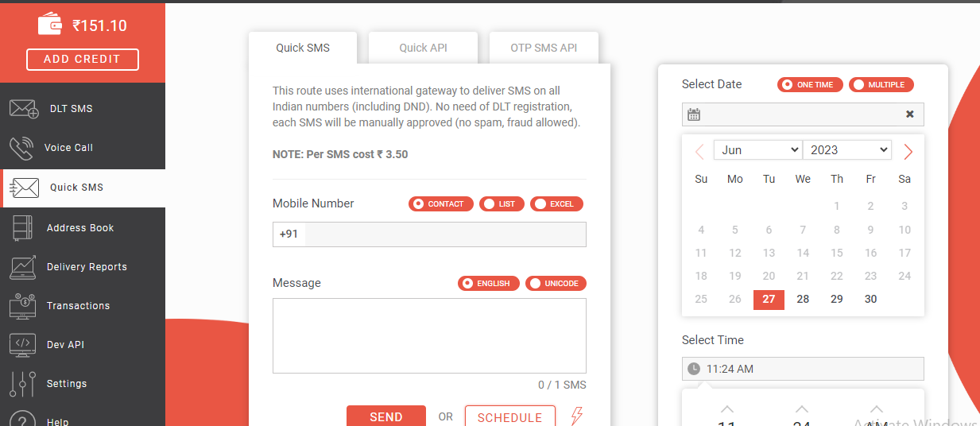The width and height of the screenshot is (980, 426).
Task: Click clock icon in time field
Action: click(694, 369)
